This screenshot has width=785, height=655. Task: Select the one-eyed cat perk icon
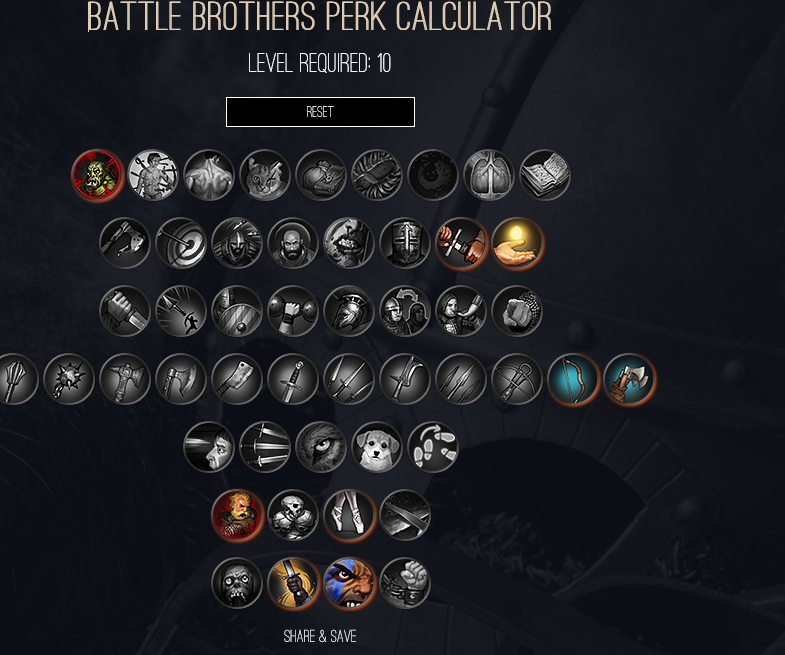pyautogui.click(x=265, y=175)
